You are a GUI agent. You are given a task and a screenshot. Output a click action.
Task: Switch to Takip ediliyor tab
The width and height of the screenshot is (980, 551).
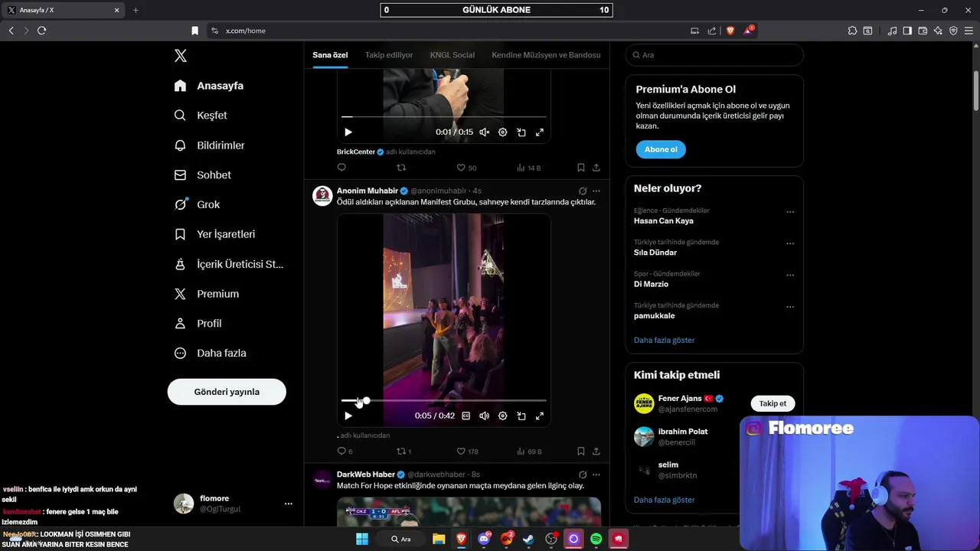389,55
